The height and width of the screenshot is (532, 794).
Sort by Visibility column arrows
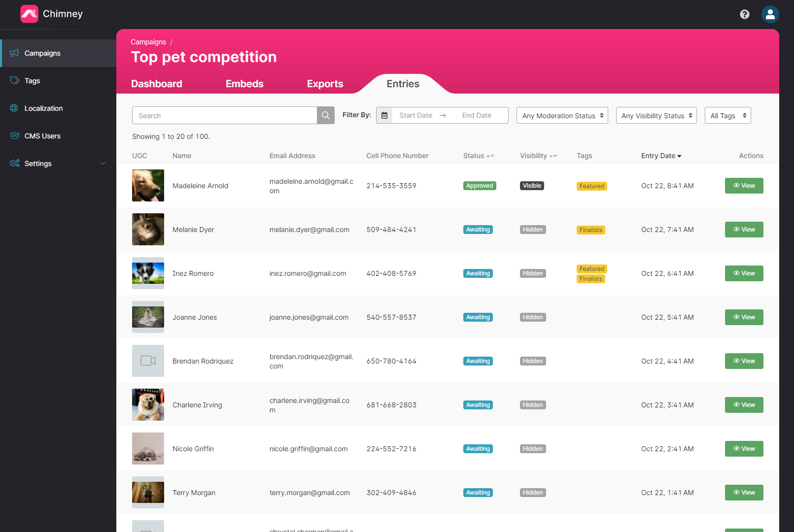(x=553, y=156)
